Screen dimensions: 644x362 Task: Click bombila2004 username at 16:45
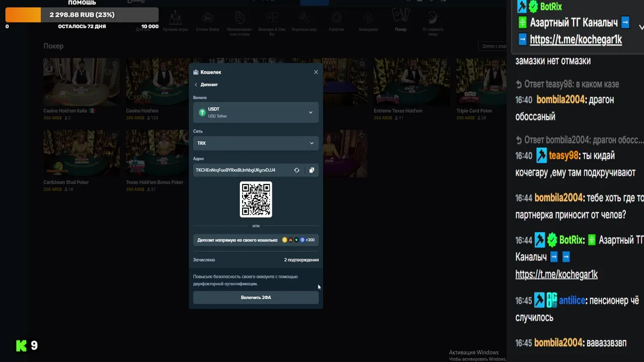click(558, 343)
